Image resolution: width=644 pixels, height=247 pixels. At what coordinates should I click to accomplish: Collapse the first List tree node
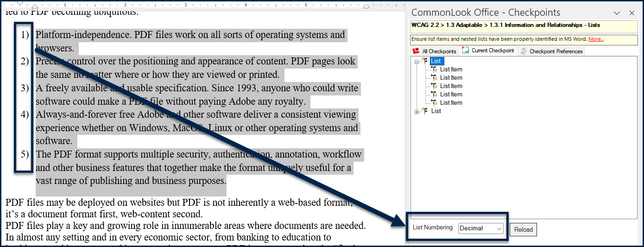417,62
